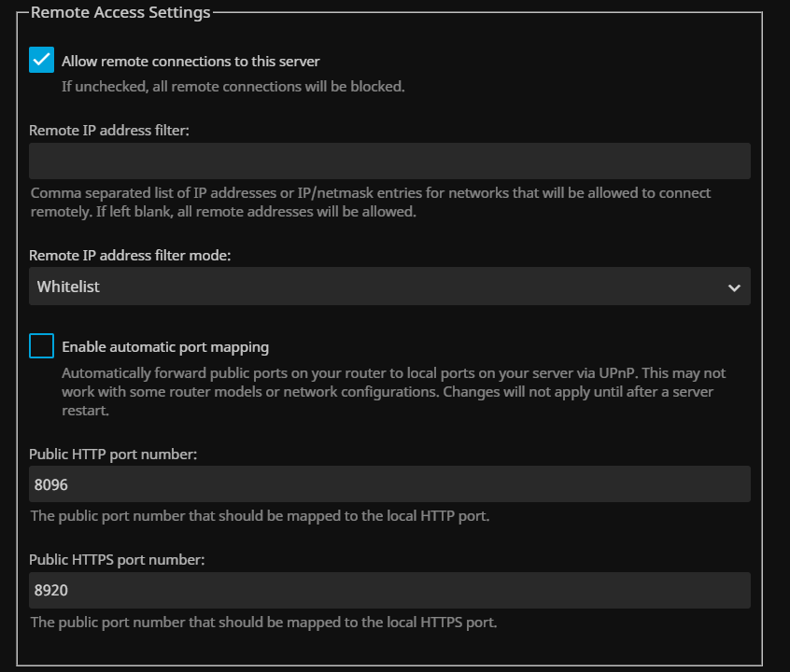Image resolution: width=790 pixels, height=672 pixels.
Task: Click into the Public HTTPS port field showing 8920
Action: pyautogui.click(x=389, y=591)
